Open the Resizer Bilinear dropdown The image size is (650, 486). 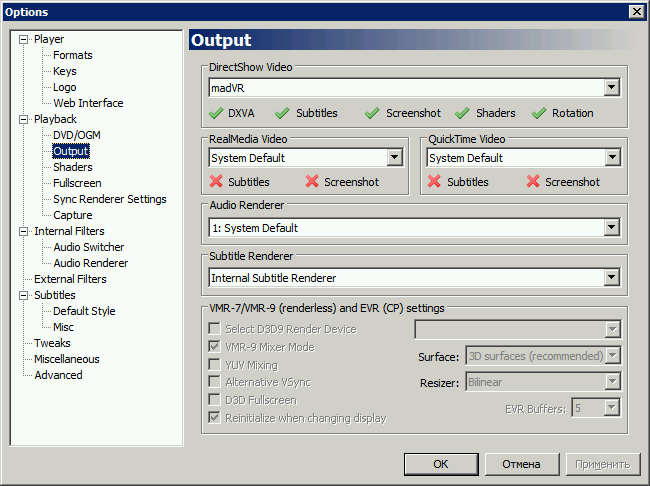pos(613,382)
